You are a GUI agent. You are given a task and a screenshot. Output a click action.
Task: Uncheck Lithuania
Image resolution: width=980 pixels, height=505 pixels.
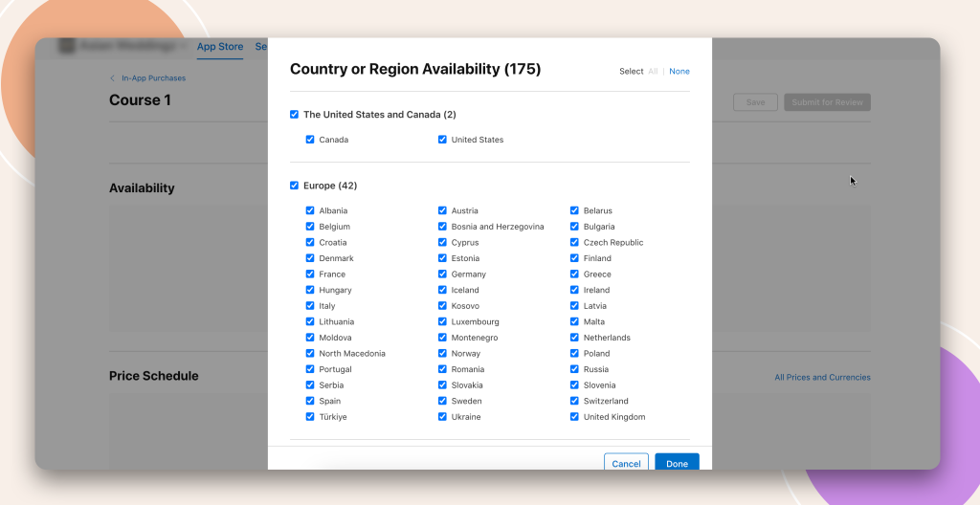[310, 321]
